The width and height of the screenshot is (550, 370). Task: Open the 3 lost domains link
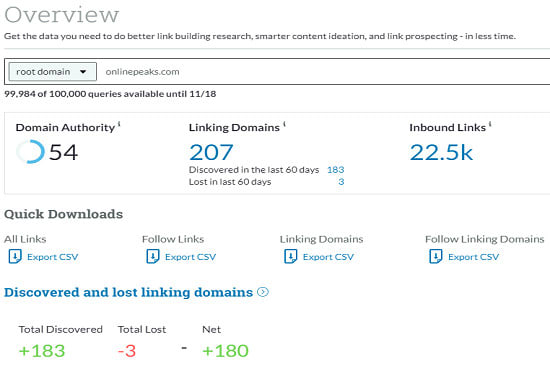point(341,182)
